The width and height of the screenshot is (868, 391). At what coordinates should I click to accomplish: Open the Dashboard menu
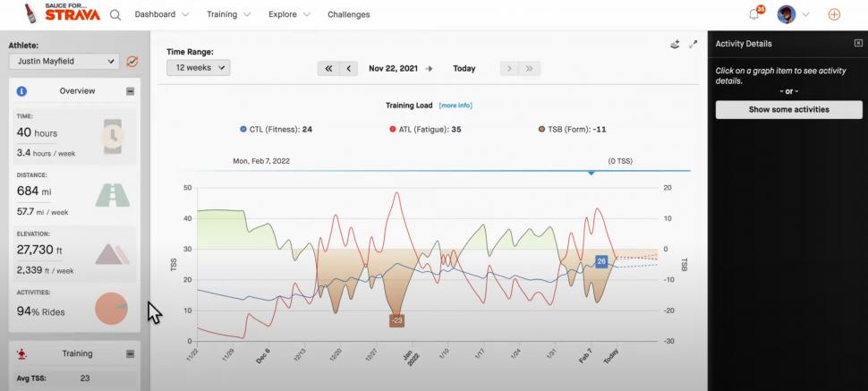[x=162, y=14]
